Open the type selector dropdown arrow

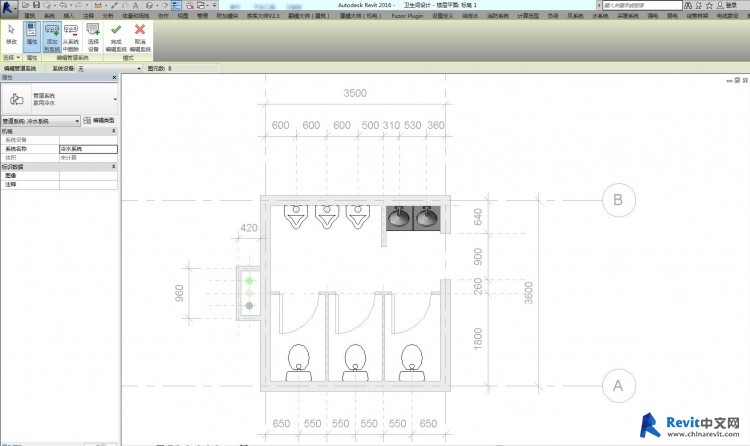pos(115,99)
